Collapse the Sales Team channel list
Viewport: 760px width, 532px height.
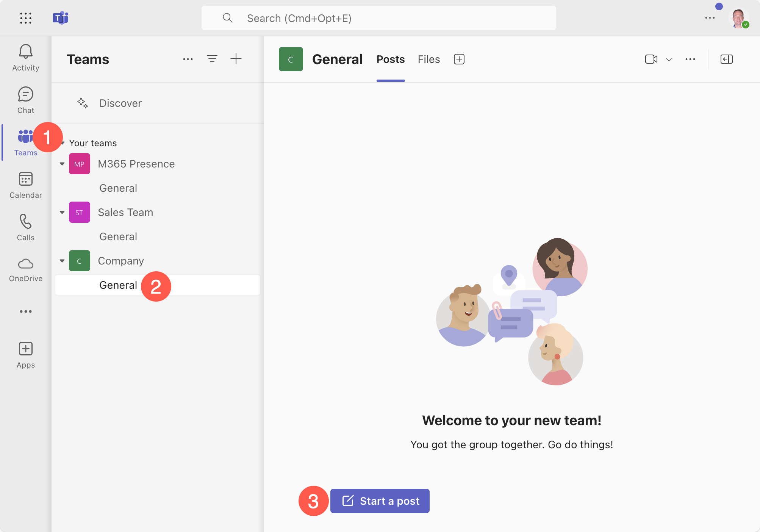point(61,212)
